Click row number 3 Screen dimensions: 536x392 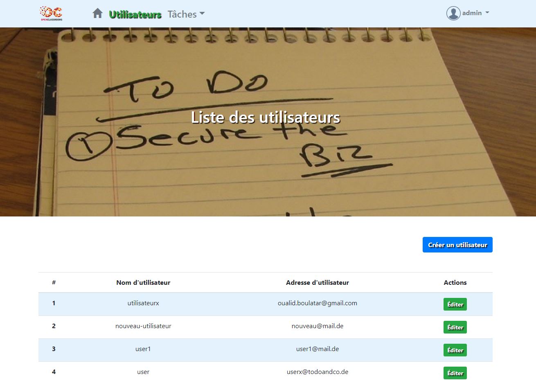(54, 349)
